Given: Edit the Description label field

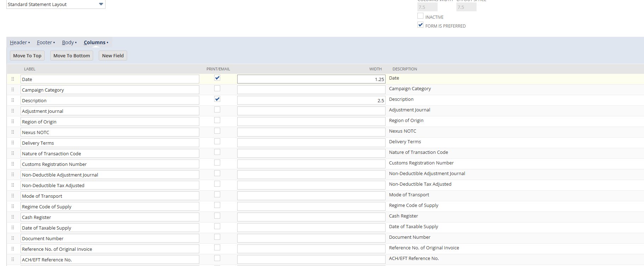Looking at the screenshot, I should point(110,100).
